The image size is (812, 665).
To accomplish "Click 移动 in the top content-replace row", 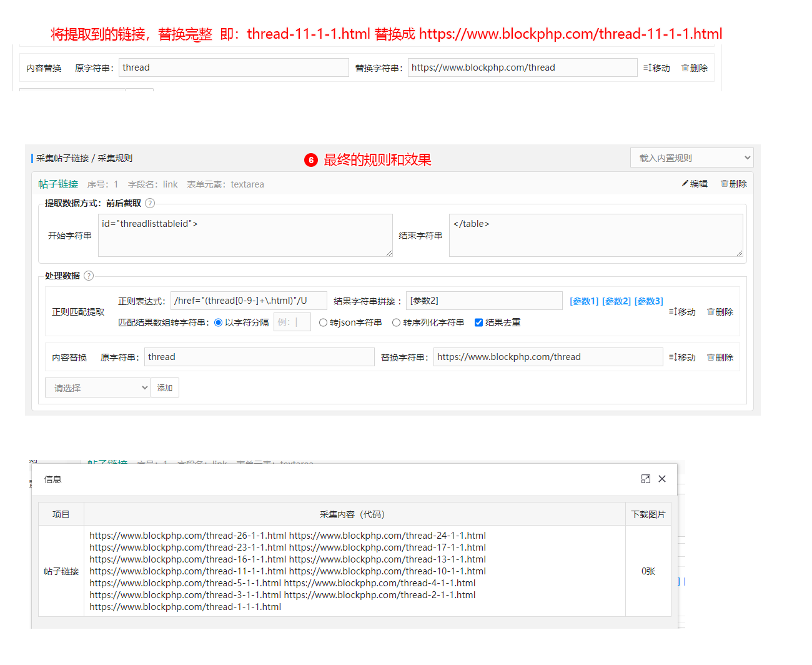I will (x=656, y=68).
